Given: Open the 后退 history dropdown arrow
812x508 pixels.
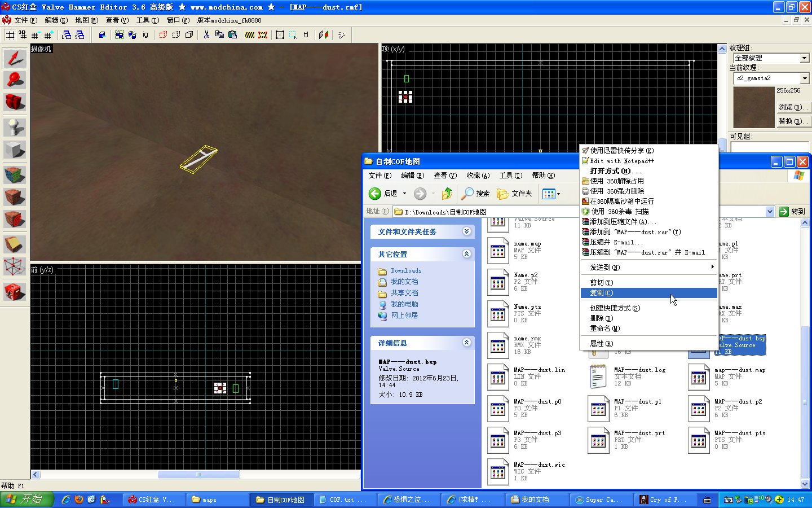Looking at the screenshot, I should pos(404,194).
